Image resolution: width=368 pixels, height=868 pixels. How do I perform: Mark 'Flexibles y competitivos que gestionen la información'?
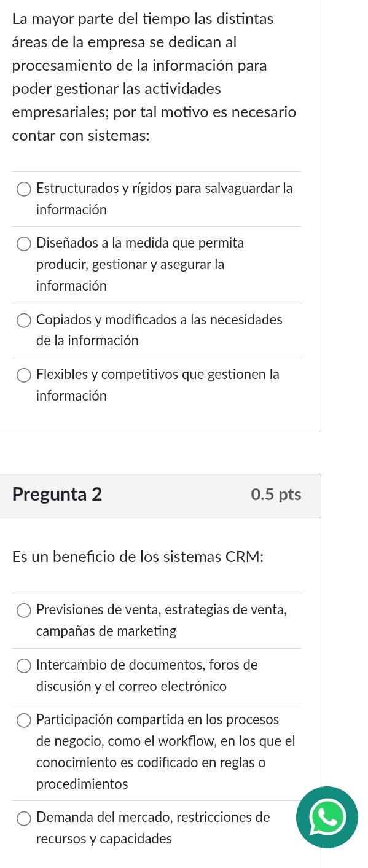(x=23, y=375)
